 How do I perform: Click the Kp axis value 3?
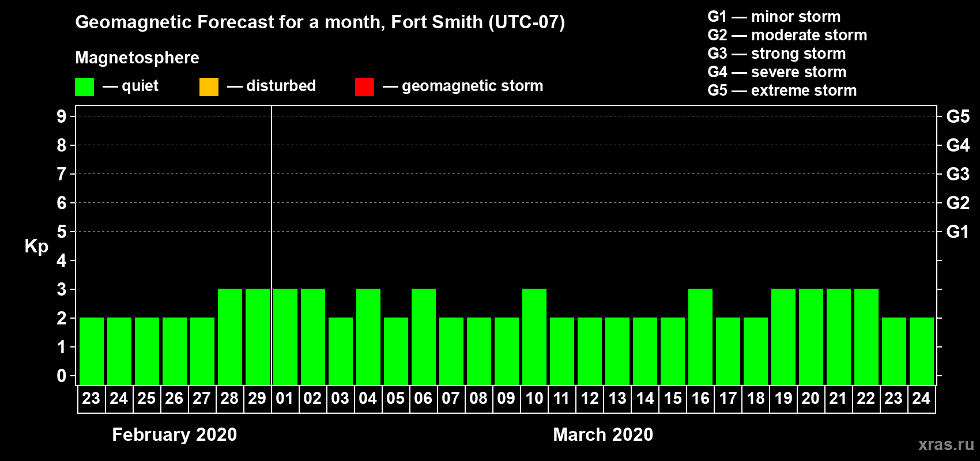62,289
